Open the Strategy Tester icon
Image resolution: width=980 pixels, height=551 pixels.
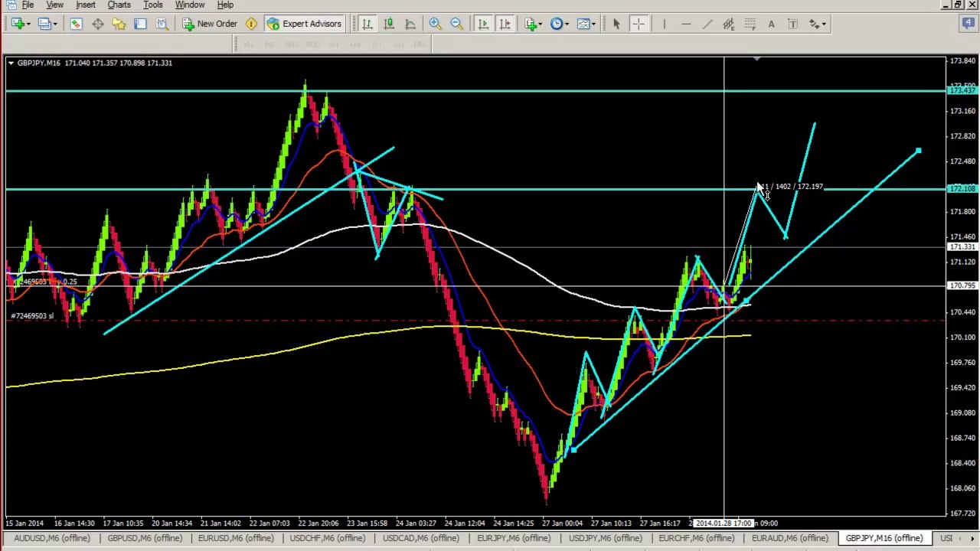162,24
